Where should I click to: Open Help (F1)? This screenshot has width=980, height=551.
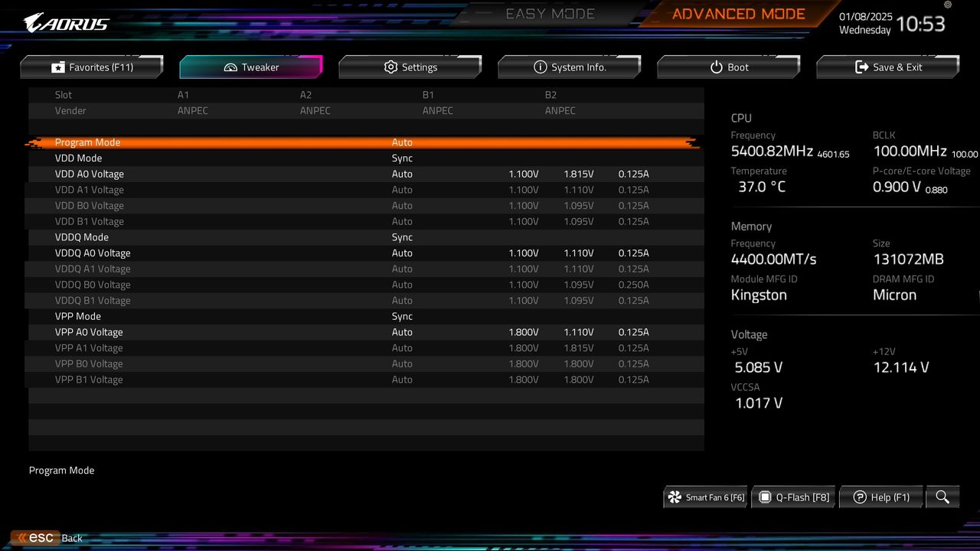[881, 497]
